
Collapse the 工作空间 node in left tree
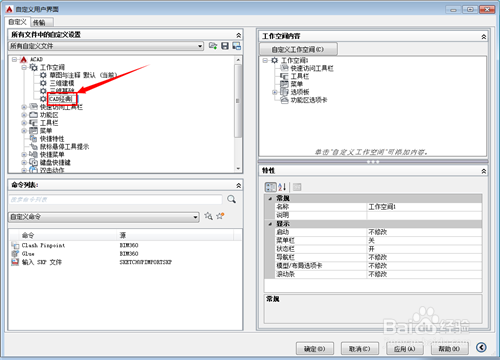[x=24, y=67]
